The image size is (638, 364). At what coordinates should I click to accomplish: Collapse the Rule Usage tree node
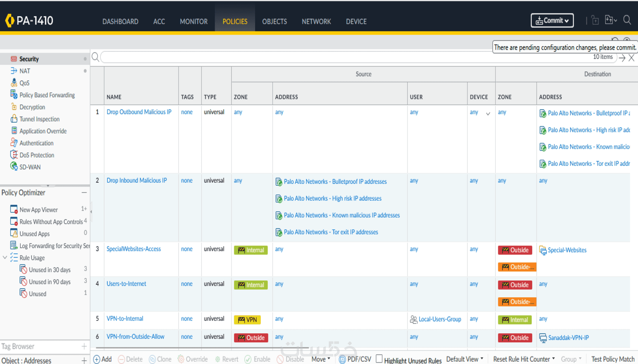(x=5, y=257)
